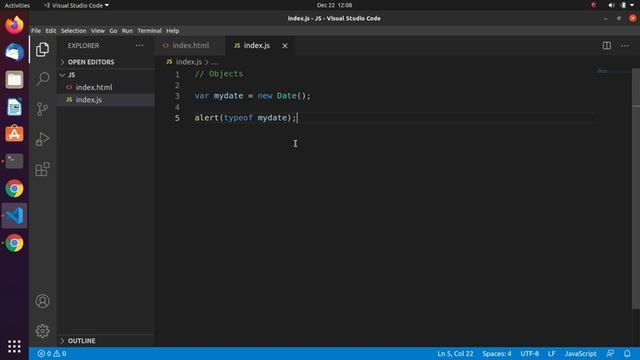Change language mode via JavaScript indicator
Screen dimensions: 640x360
580,353
